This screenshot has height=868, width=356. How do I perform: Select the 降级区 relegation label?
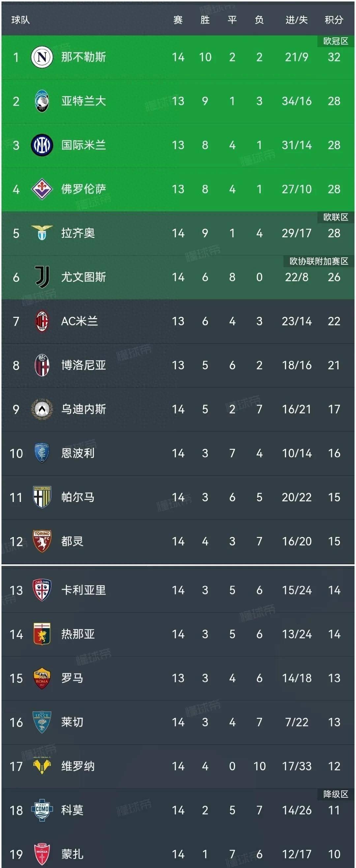coord(336,794)
